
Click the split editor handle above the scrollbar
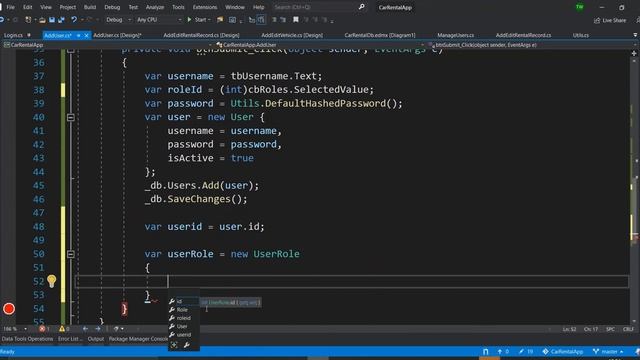point(634,53)
